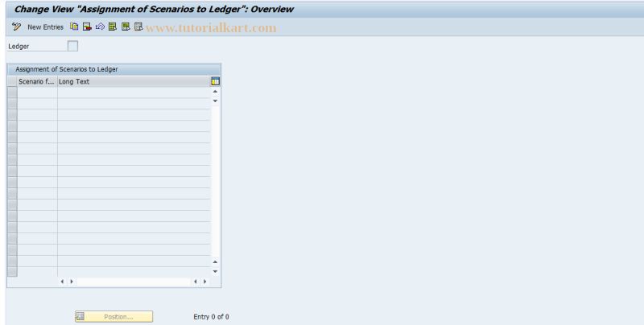Open the table column settings icon
Viewport: 644px width, 325px height.
pyautogui.click(x=215, y=81)
